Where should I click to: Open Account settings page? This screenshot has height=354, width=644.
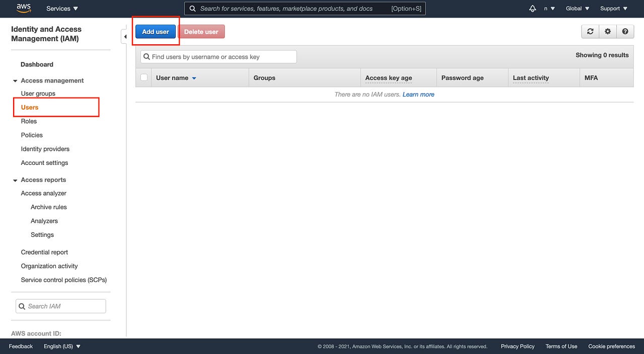44,163
